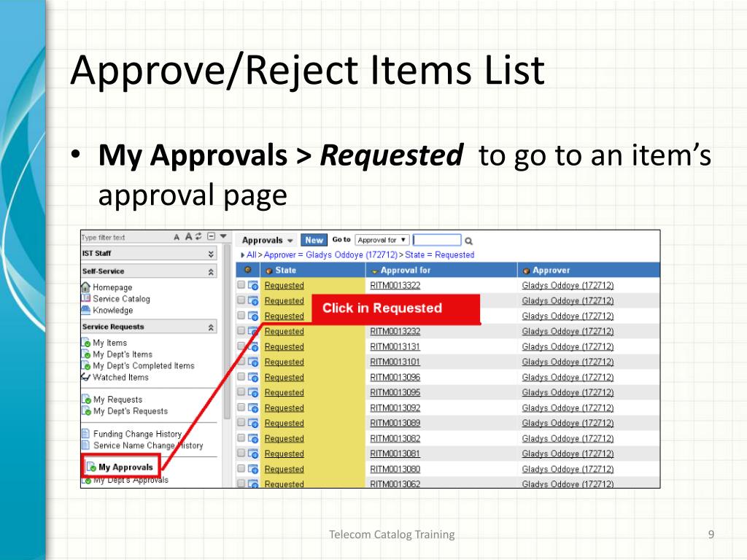Click the decrease font size A icon
This screenshot has width=747, height=560.
(177, 237)
